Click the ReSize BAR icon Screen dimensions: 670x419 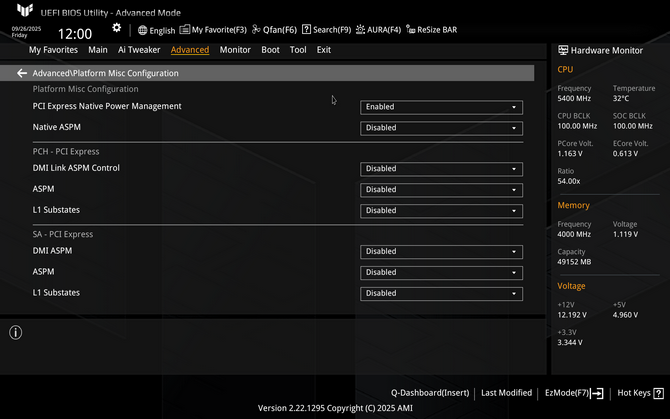click(x=410, y=29)
